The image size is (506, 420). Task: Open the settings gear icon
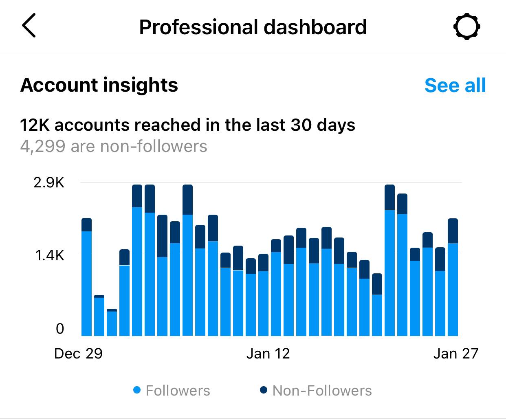[466, 27]
